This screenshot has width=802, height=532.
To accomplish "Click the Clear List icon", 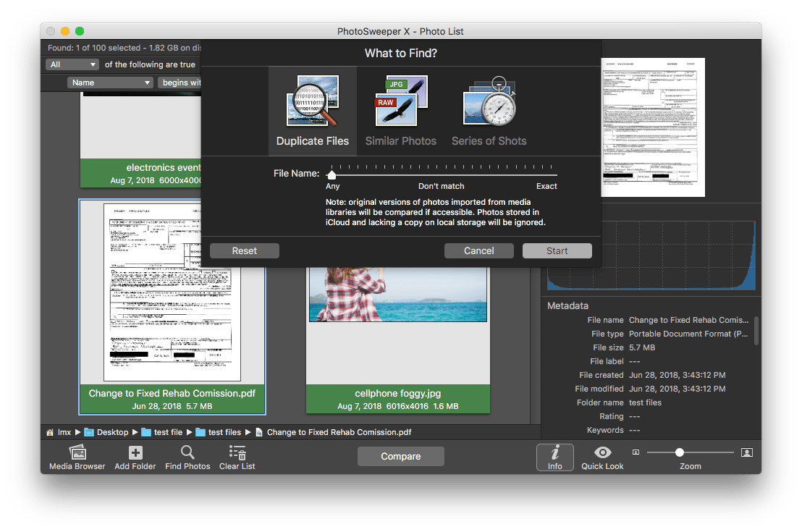I will 237,453.
